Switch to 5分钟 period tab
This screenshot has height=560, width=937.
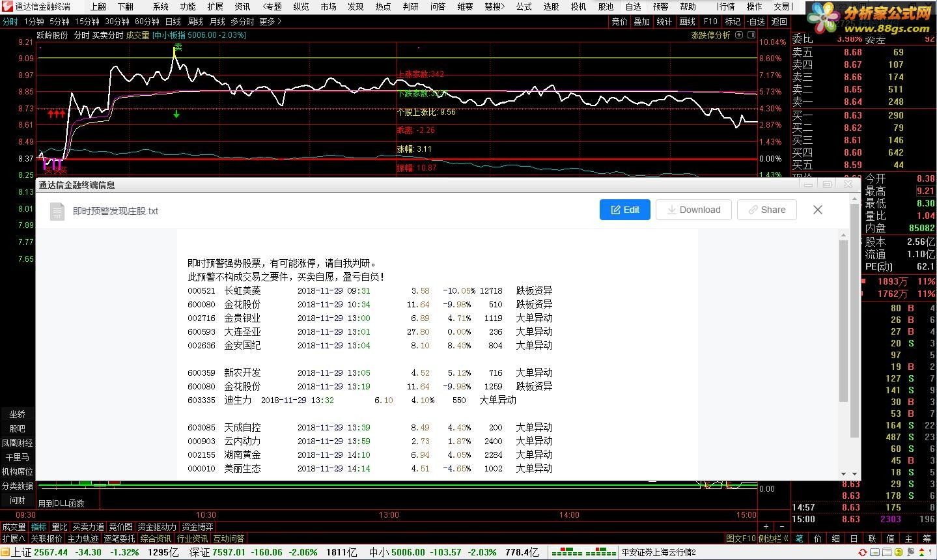click(59, 21)
